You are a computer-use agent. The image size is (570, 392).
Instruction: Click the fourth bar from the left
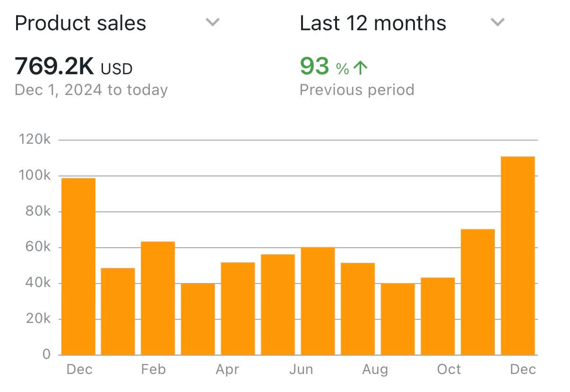[x=198, y=319]
